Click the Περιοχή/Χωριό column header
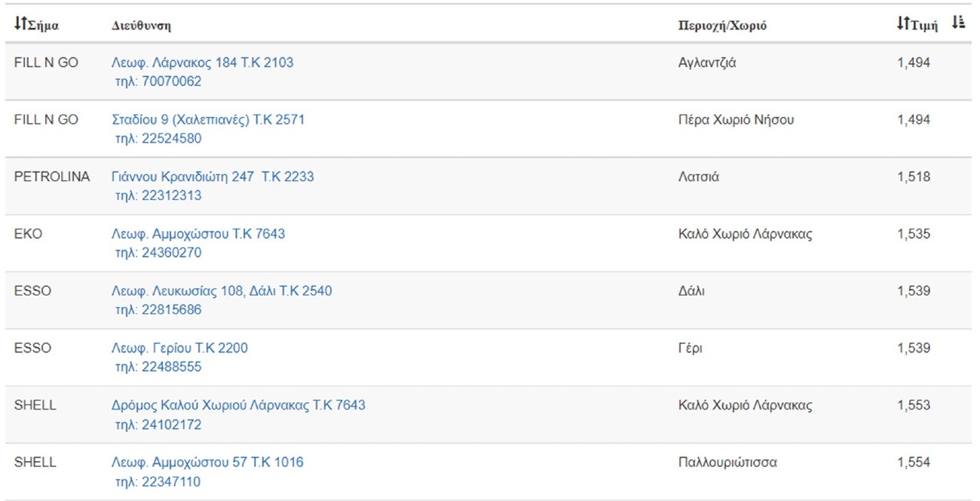The height and width of the screenshot is (501, 980). click(722, 26)
